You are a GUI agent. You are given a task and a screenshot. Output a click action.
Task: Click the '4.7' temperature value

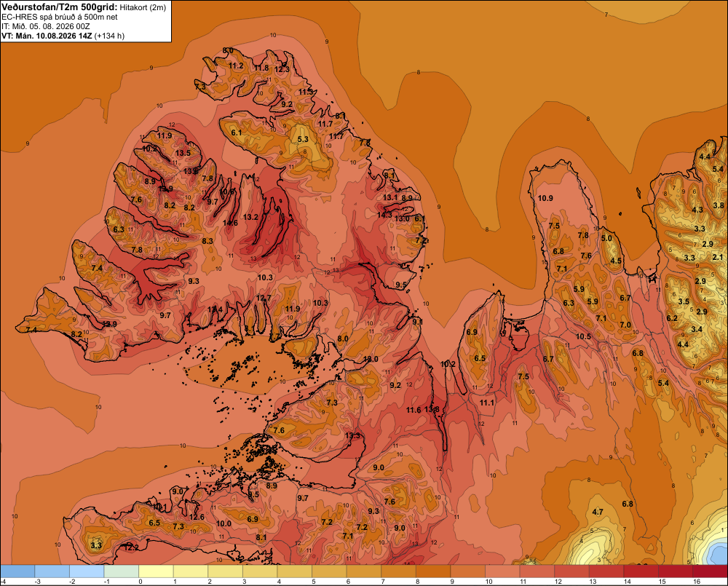coord(598,512)
